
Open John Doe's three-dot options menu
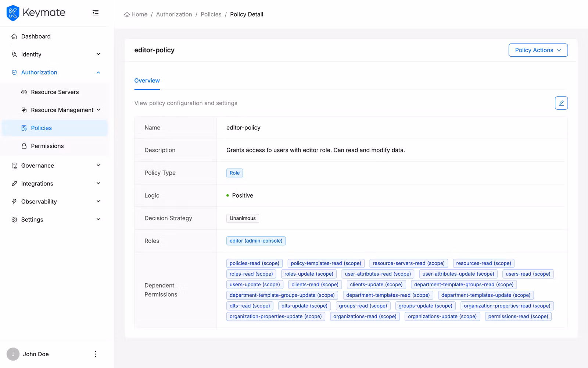pos(95,354)
